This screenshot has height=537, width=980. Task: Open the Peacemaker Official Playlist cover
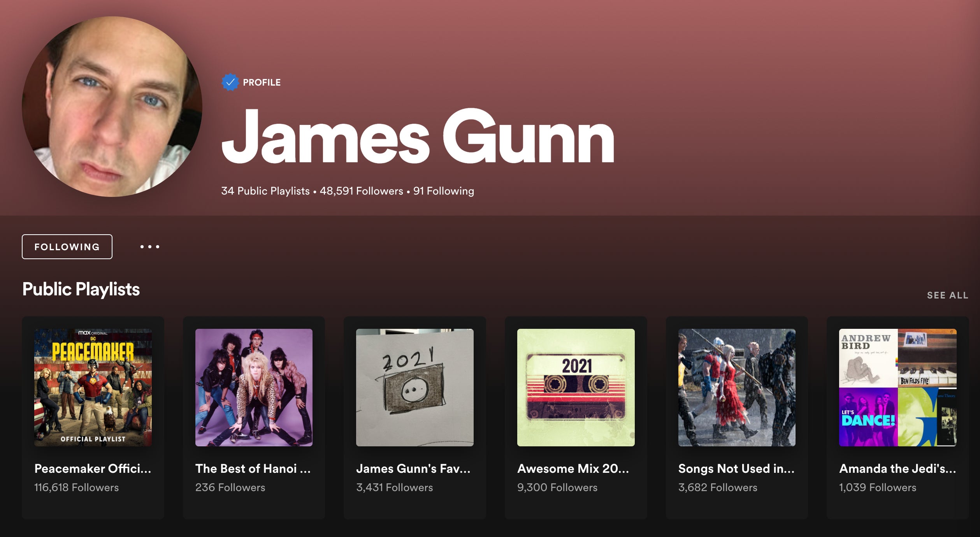tap(93, 388)
